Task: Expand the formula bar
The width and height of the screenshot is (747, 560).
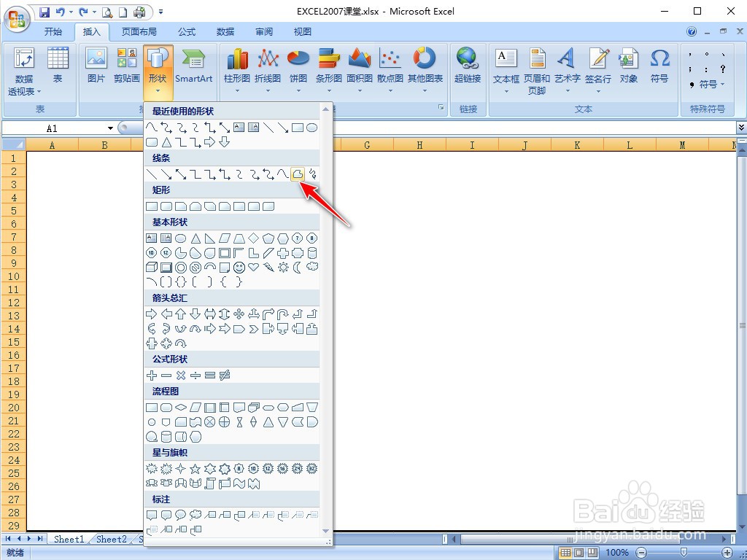Action: [741, 128]
